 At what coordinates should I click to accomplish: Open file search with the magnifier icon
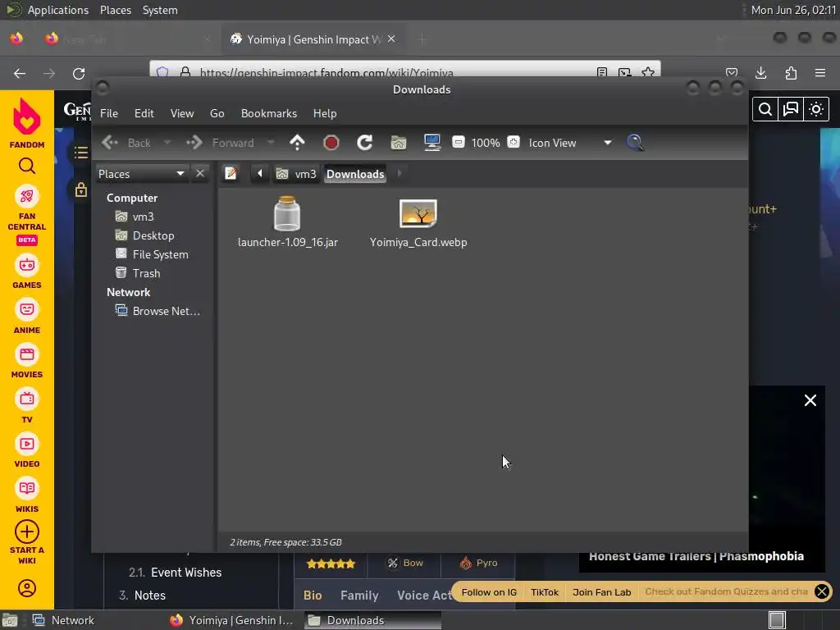tap(635, 143)
